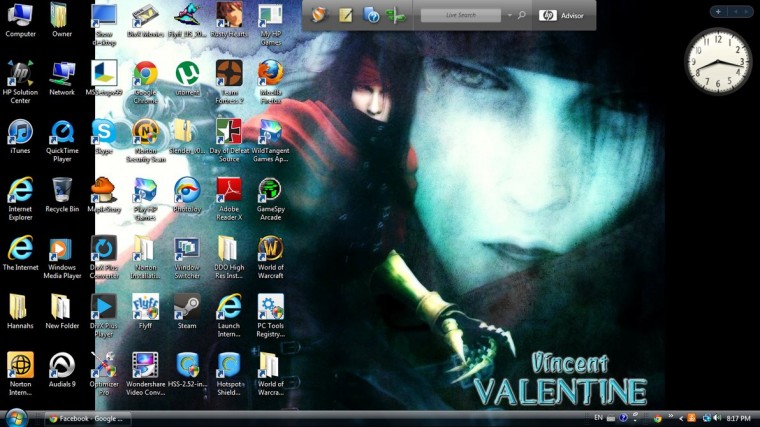The width and height of the screenshot is (760, 427).
Task: Click the blue help icon in HP Advisor dock
Action: [x=371, y=15]
